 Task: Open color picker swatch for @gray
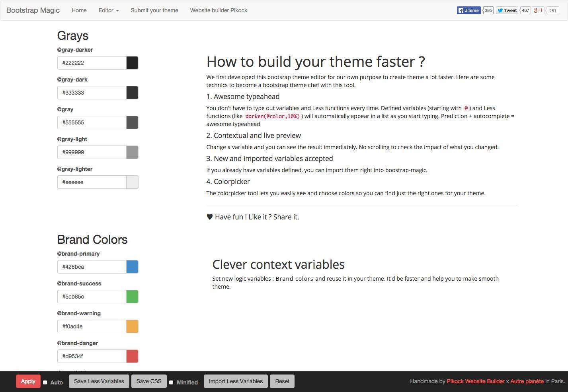[x=132, y=122]
